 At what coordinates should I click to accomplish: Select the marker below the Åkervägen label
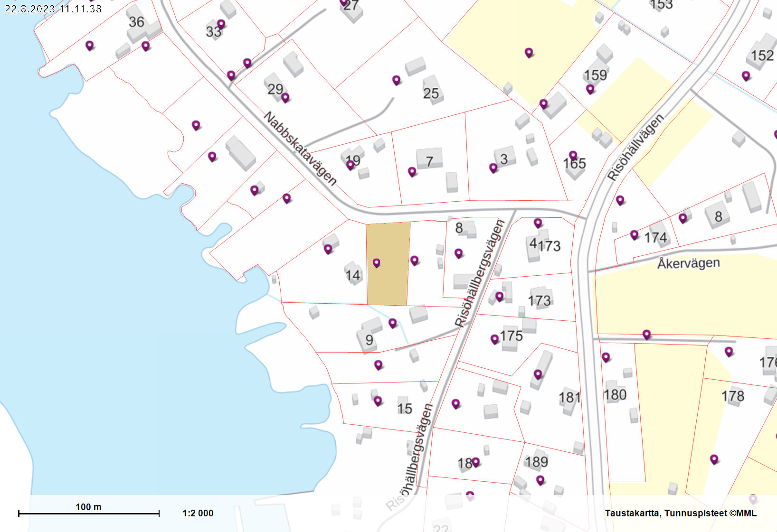646,335
